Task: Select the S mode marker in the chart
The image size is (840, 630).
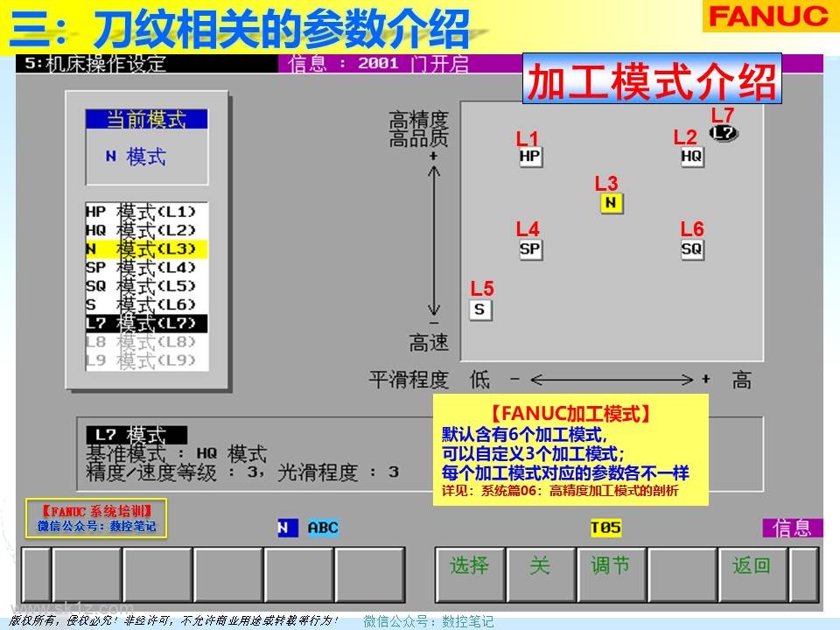Action: click(480, 310)
